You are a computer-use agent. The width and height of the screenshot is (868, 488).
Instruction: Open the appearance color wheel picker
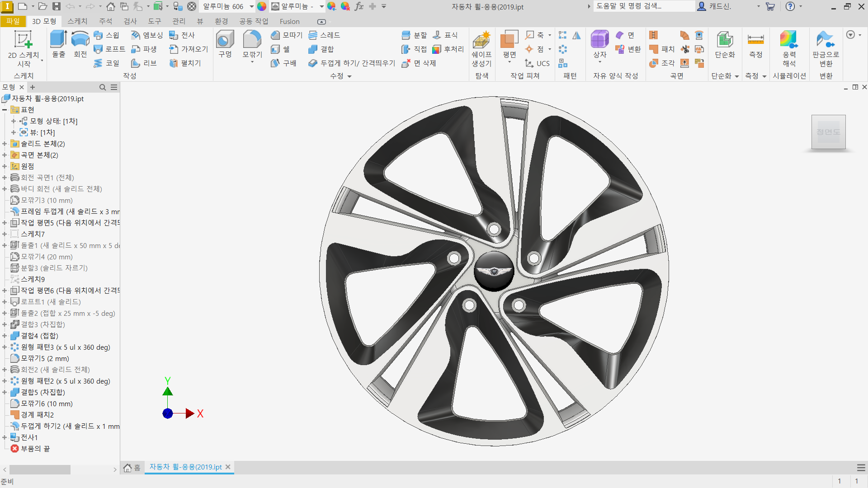coord(262,6)
